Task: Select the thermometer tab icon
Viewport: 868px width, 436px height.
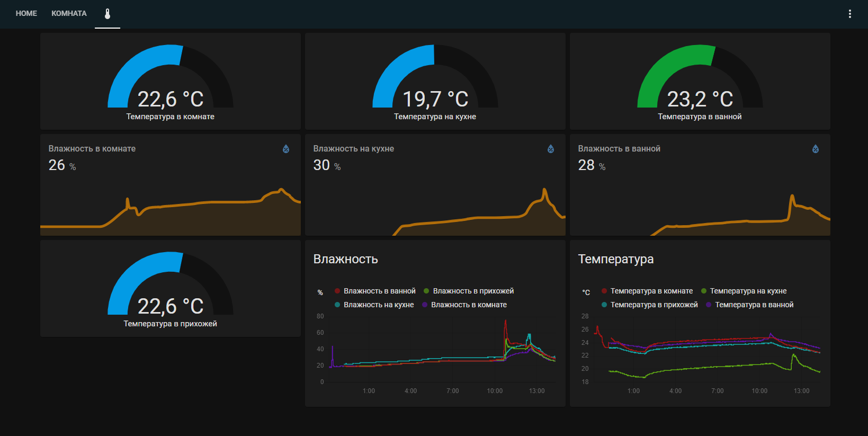Action: pos(108,14)
